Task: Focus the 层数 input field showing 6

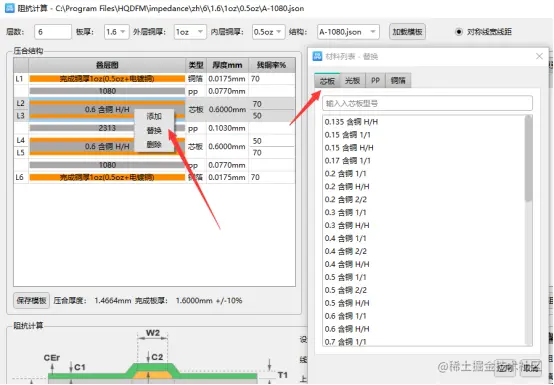Action: 53,32
